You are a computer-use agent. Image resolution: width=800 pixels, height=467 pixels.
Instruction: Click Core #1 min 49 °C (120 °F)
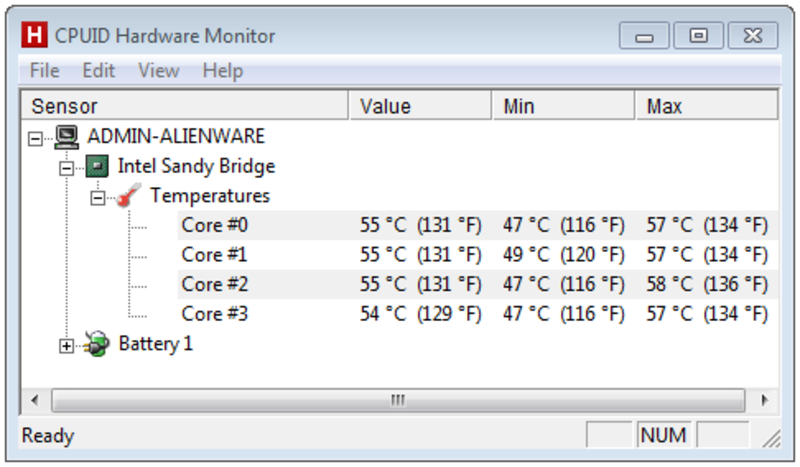tap(564, 255)
